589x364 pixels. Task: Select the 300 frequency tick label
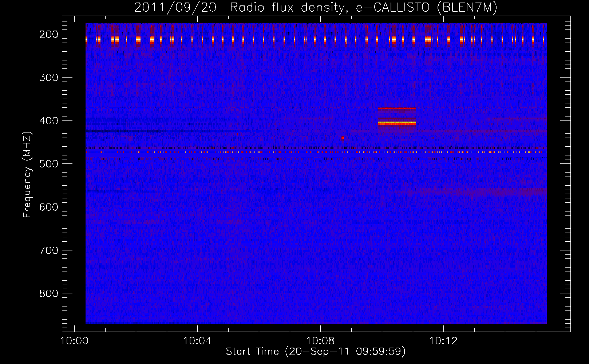coord(49,78)
